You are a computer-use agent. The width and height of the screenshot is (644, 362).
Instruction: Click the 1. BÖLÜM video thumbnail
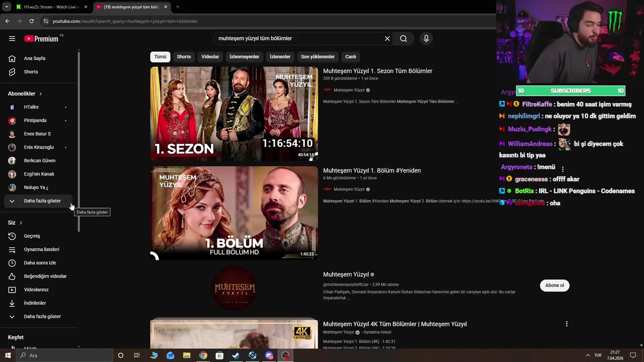[234, 213]
